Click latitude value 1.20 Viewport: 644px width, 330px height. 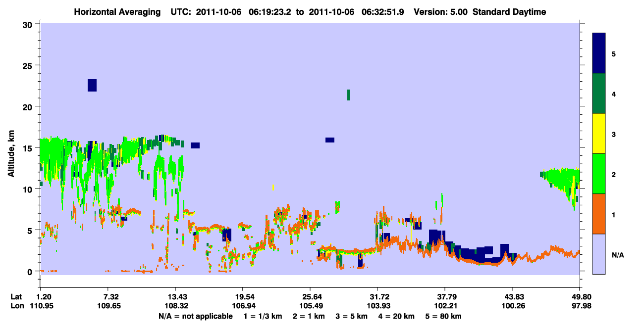coord(44,297)
